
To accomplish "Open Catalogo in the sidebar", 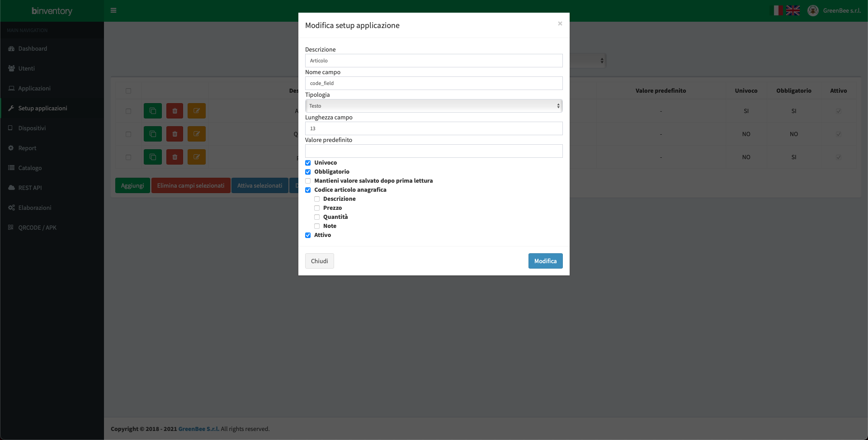I will point(52,168).
